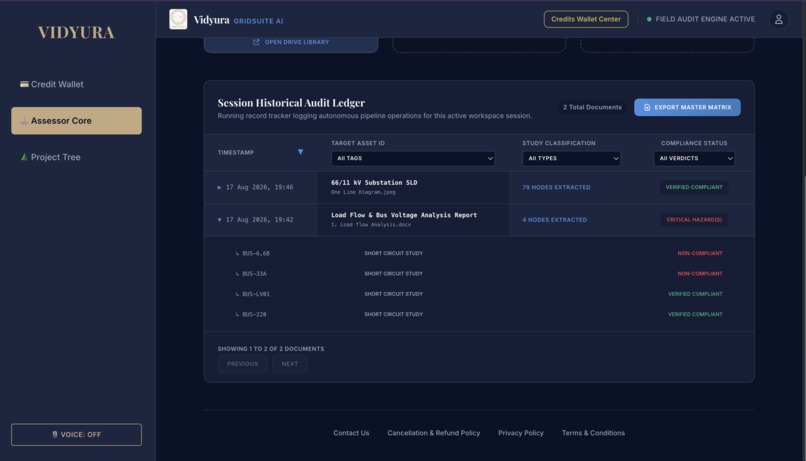Open the user profile icon
The image size is (806, 461).
click(778, 20)
